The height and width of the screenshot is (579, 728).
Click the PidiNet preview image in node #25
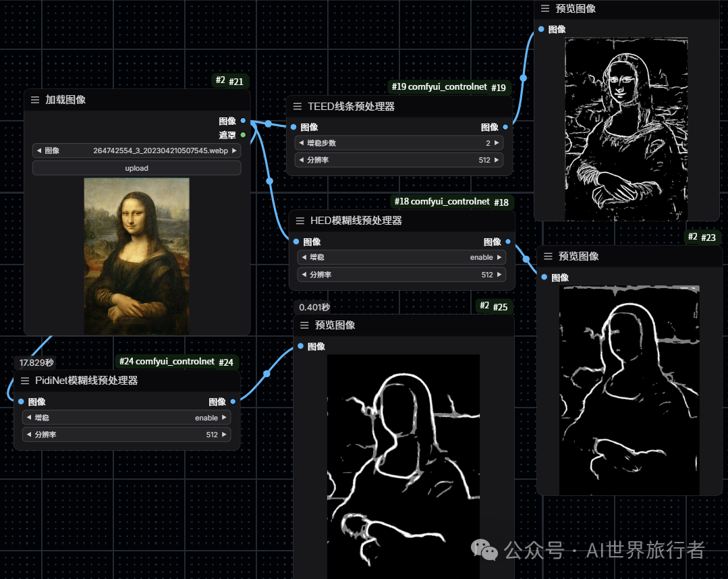(403, 466)
